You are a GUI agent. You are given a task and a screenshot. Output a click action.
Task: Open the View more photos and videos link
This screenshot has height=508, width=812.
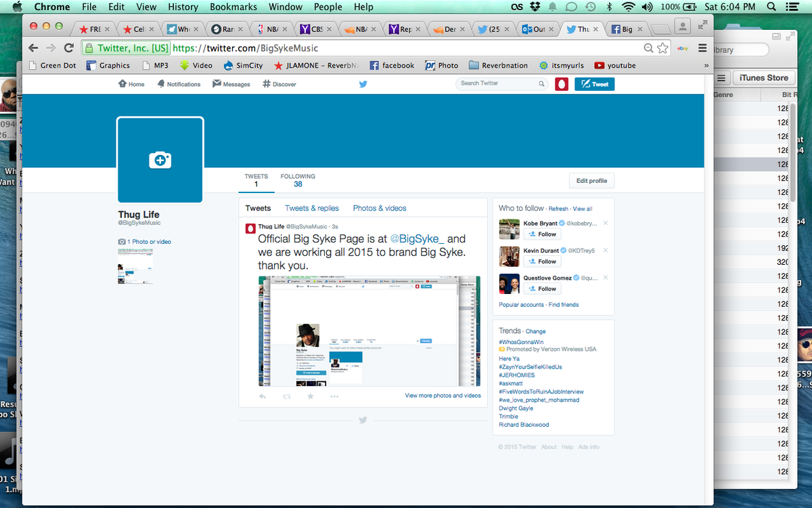coord(443,396)
